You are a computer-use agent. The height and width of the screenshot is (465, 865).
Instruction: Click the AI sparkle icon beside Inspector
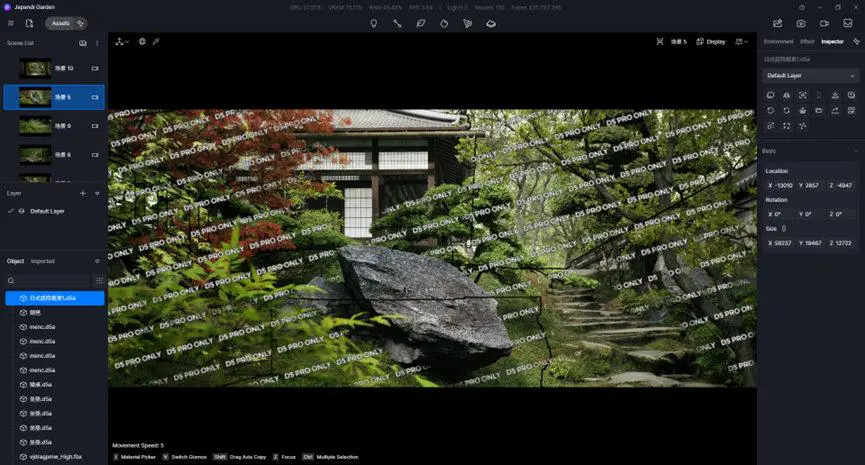point(856,41)
